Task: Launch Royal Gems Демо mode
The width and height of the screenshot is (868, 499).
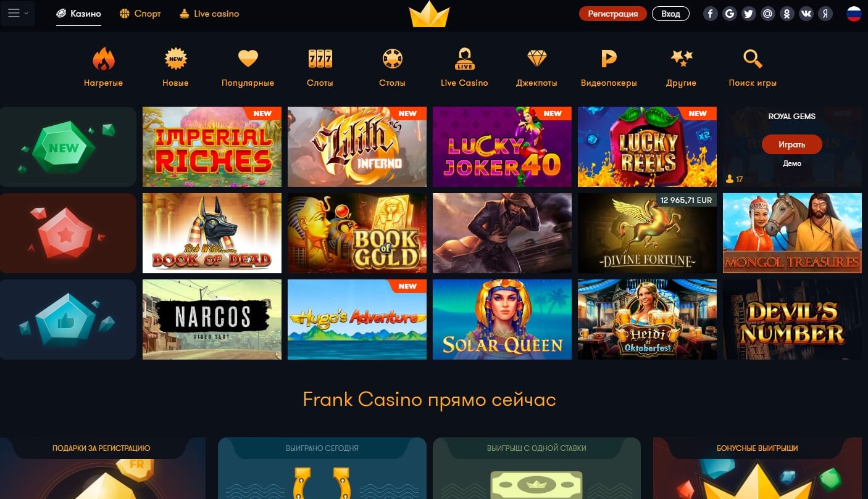Action: (792, 163)
